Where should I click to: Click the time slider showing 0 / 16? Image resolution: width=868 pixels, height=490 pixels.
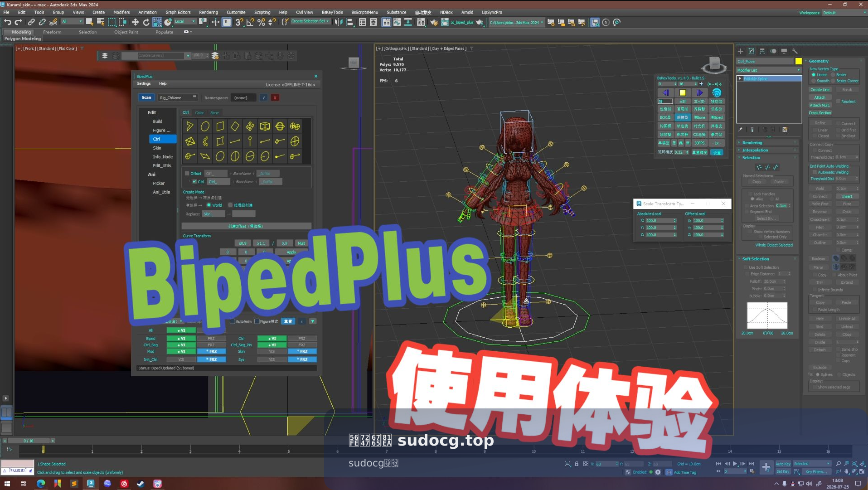[29, 441]
